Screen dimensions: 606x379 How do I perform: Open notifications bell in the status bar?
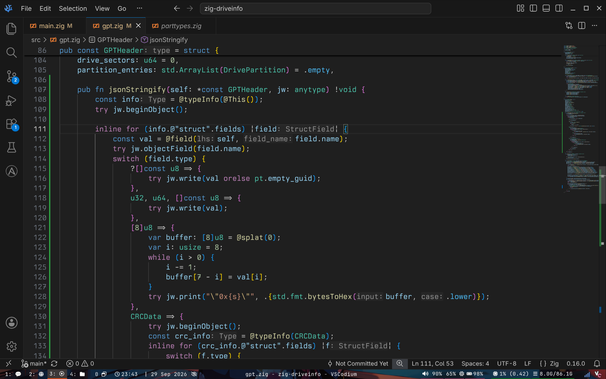[597, 364]
